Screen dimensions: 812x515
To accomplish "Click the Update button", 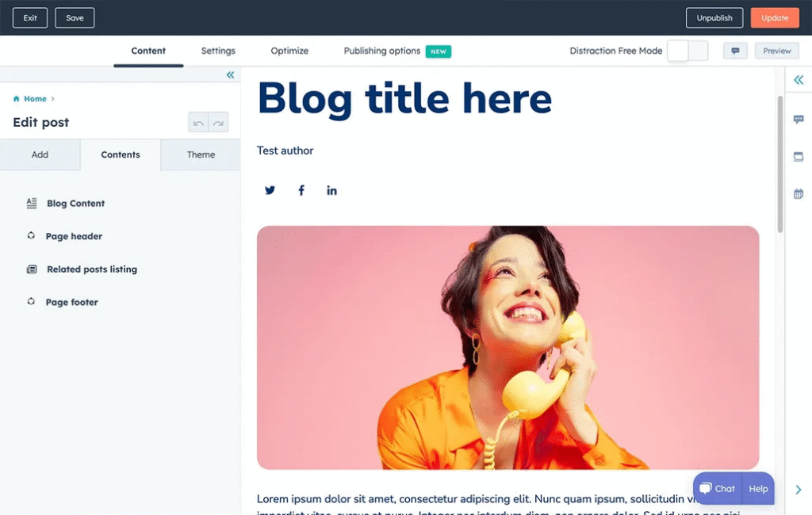I will [774, 17].
